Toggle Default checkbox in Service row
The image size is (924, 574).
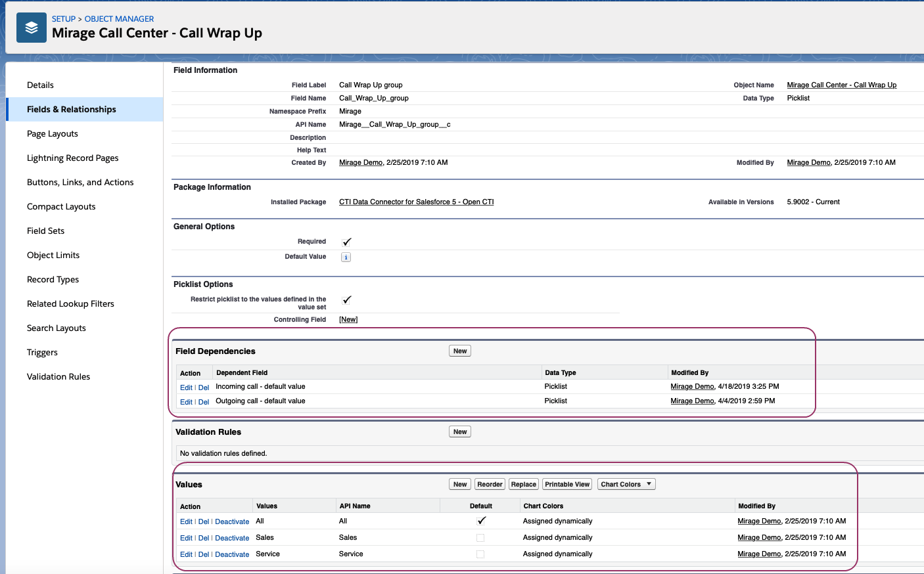tap(480, 554)
